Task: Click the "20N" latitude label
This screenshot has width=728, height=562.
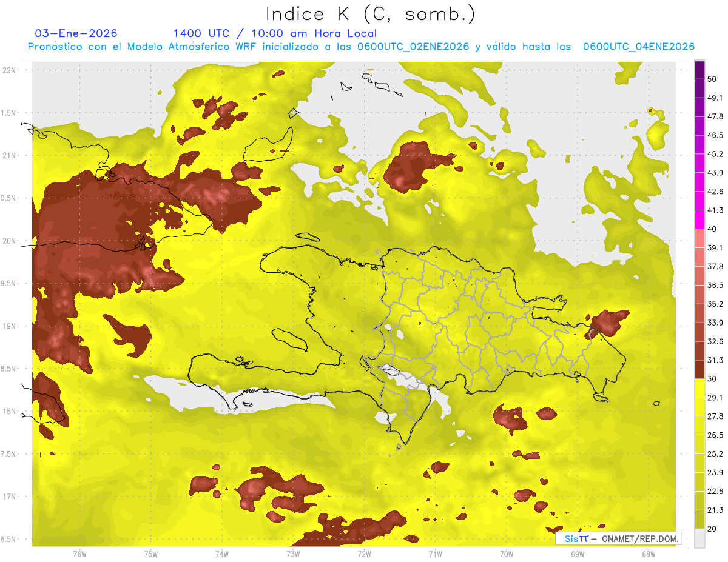Action: [10, 241]
